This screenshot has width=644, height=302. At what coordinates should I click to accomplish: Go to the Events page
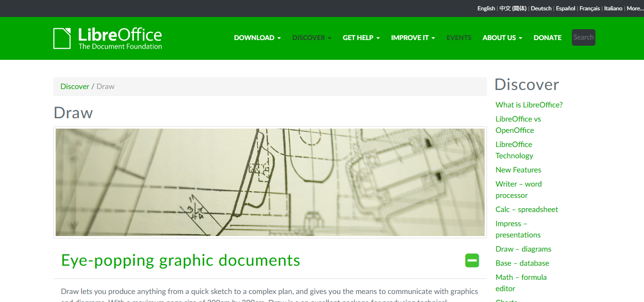pyautogui.click(x=459, y=38)
